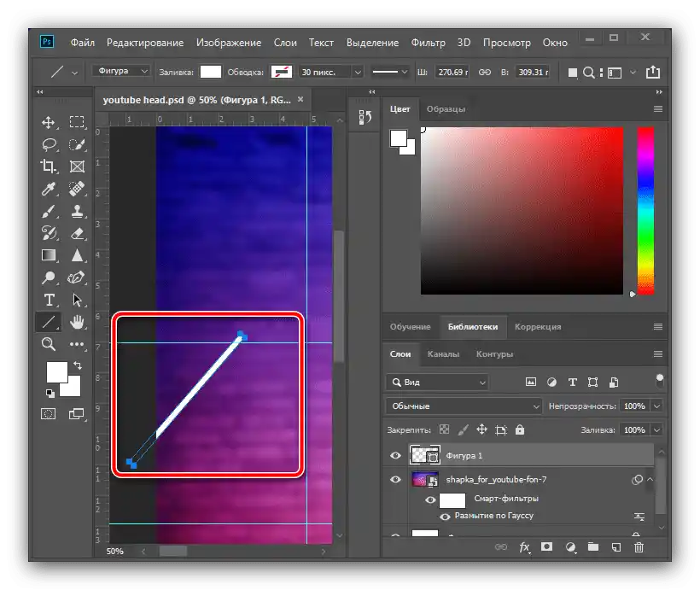The width and height of the screenshot is (700, 590).
Task: Toggle lock transparent pixels
Action: 444,429
